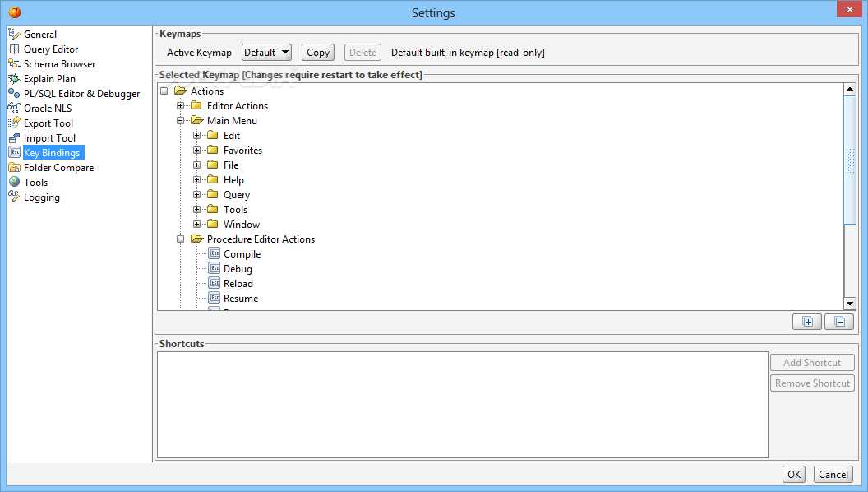The width and height of the screenshot is (868, 492).
Task: Click the Delete keymap button
Action: (362, 53)
